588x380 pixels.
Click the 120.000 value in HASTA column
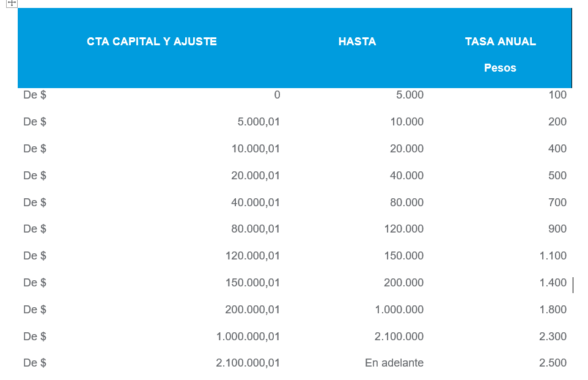(403, 229)
